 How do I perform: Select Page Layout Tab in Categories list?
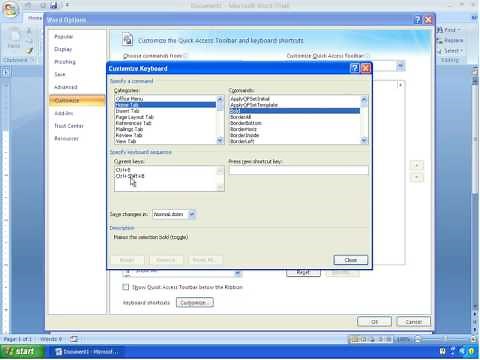pyautogui.click(x=165, y=117)
